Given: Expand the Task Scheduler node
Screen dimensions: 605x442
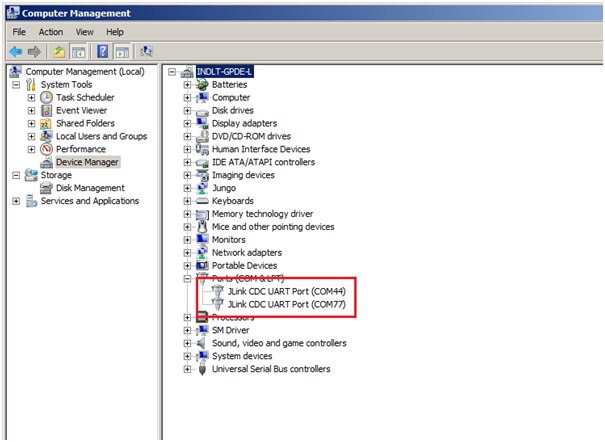Looking at the screenshot, I should (31, 98).
